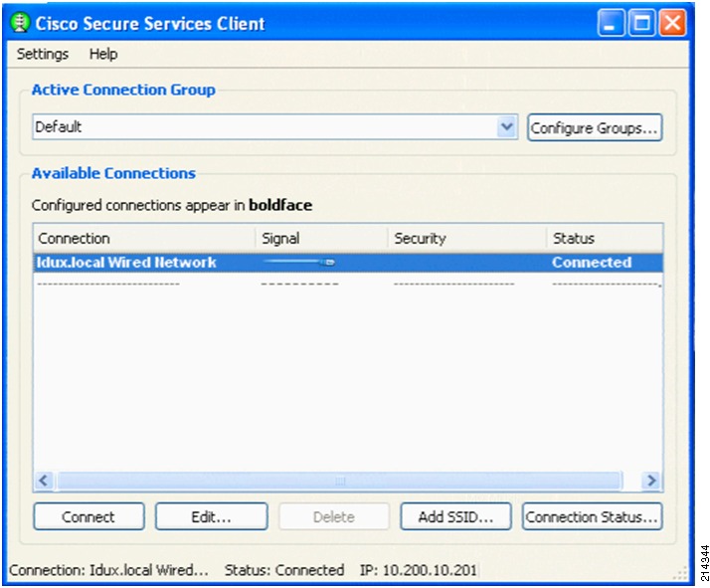Click the horizontal scrollbar thumb

[x=340, y=481]
